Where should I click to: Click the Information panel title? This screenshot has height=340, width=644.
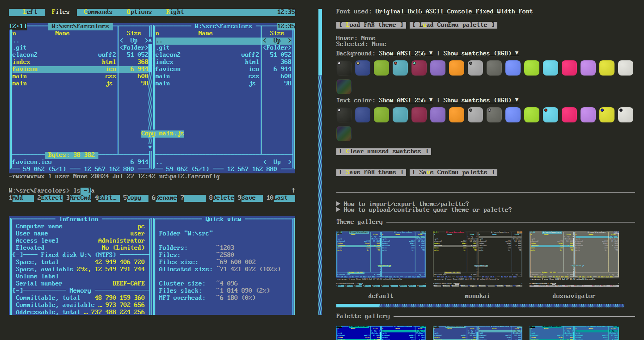[x=79, y=219]
